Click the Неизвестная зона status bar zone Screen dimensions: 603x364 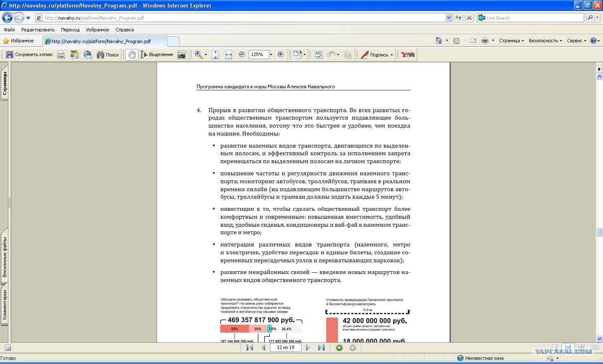coord(480,358)
